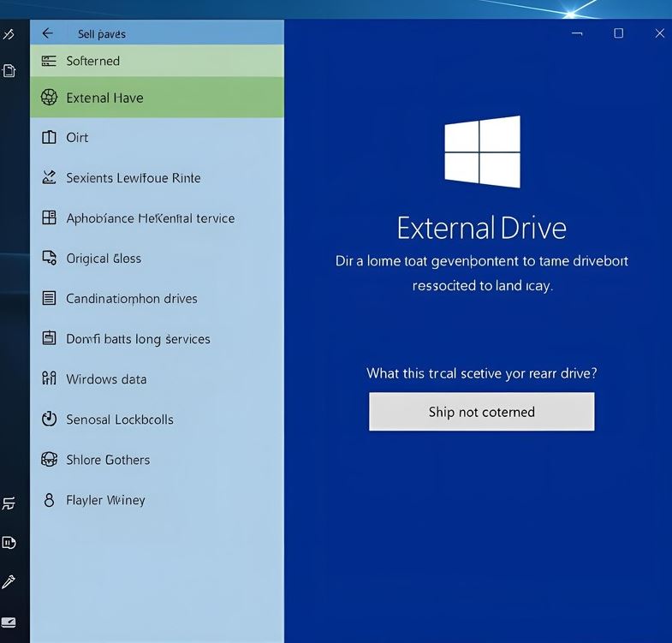Maximize the window
Viewport: 672px width, 643px height.
618,33
